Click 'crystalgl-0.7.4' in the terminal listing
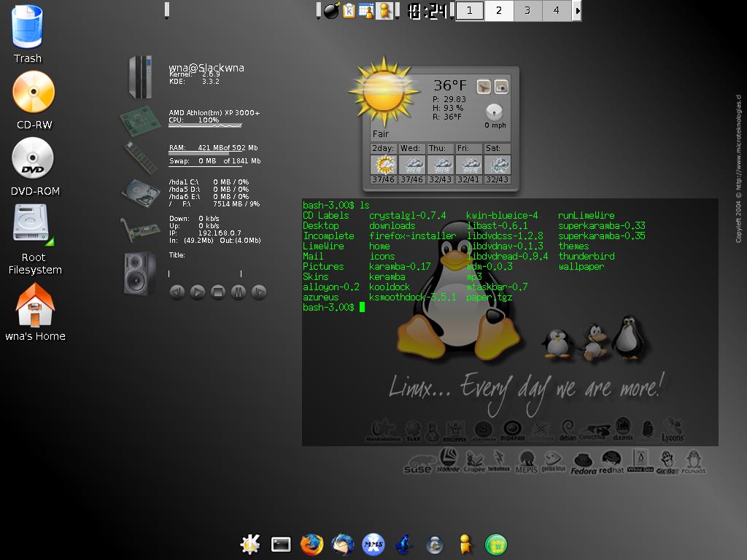Viewport: 747px width, 560px height. [x=407, y=215]
